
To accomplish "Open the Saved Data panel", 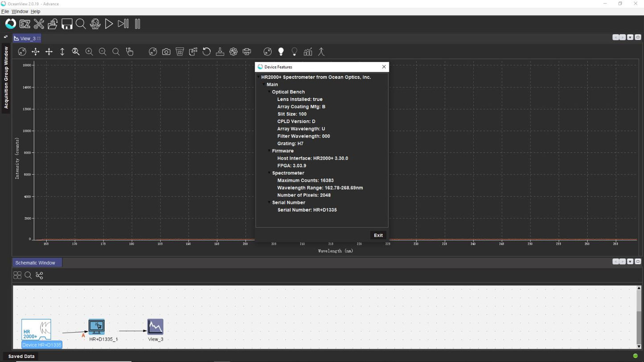I will (x=21, y=356).
